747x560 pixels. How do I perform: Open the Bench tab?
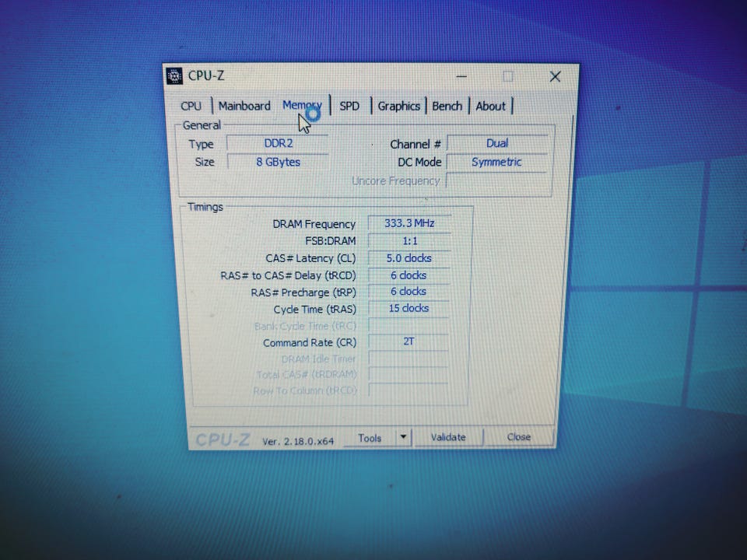click(x=447, y=107)
